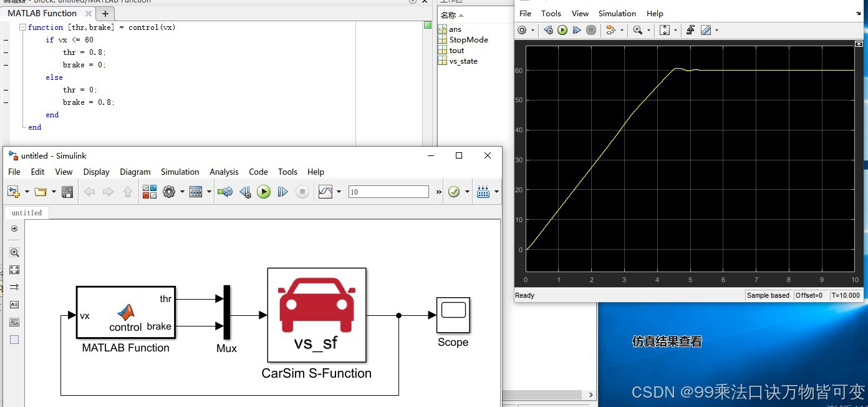Click the Back arrow in Simulink toolbar
Image resolution: width=868 pixels, height=407 pixels.
coord(89,192)
